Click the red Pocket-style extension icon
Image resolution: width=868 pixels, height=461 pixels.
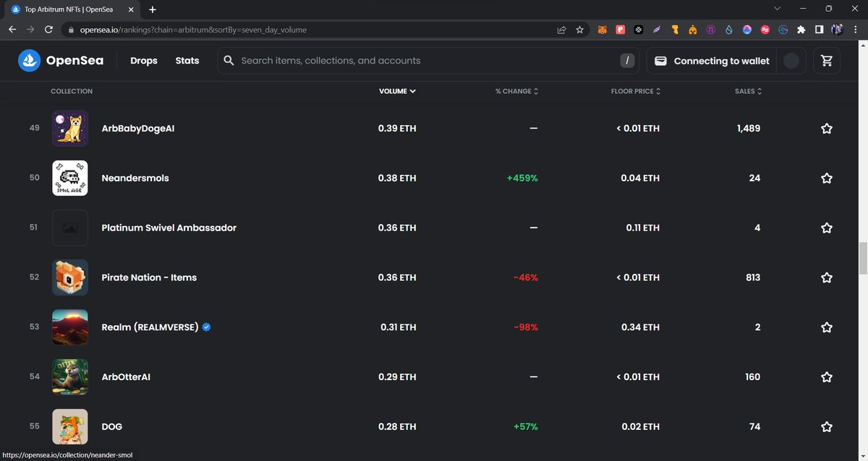coord(621,30)
